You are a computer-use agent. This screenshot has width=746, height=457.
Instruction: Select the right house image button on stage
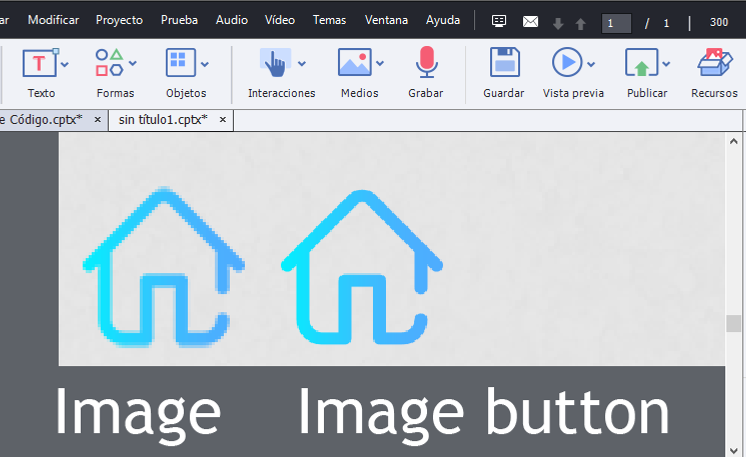(x=361, y=266)
